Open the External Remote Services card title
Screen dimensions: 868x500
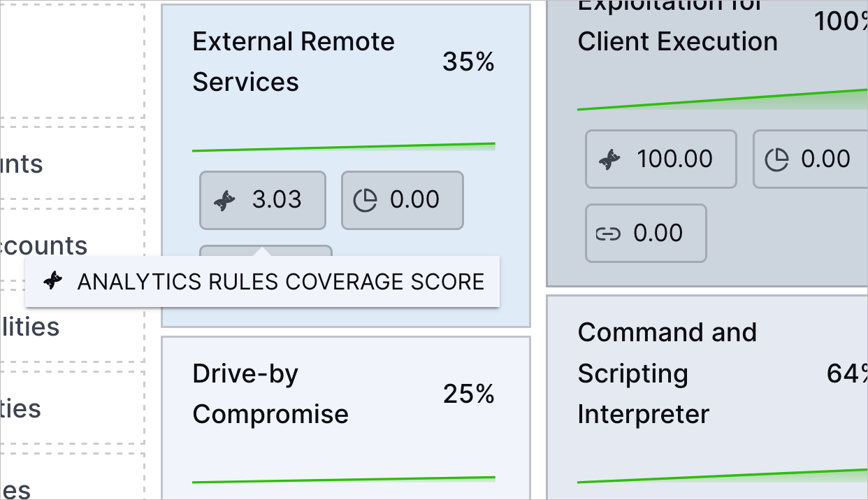pos(294,62)
